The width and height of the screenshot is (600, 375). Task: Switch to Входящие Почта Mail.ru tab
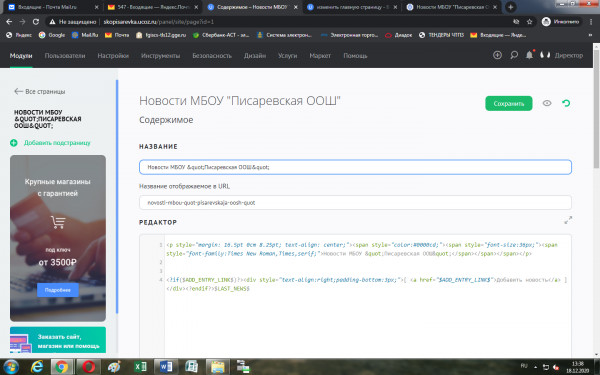[54, 7]
